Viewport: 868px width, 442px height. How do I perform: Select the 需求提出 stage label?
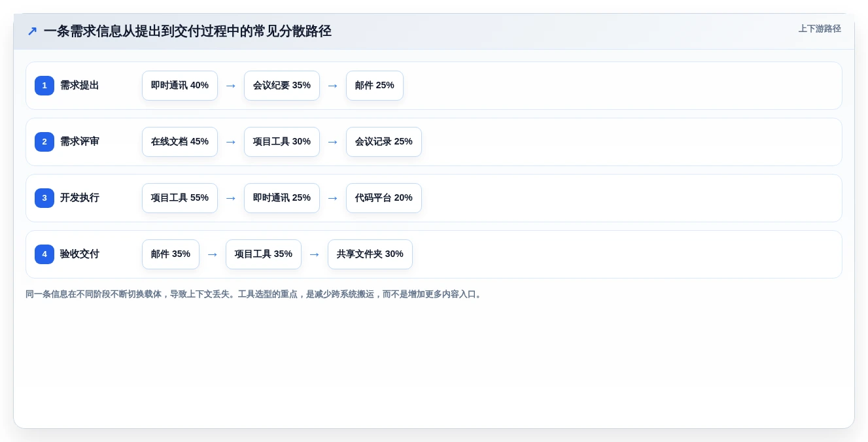coord(80,86)
